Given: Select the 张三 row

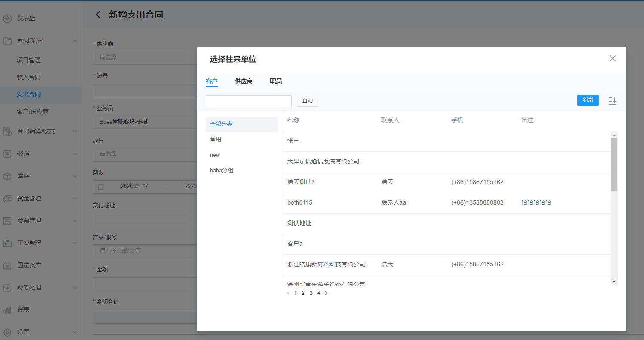Looking at the screenshot, I should coord(447,141).
